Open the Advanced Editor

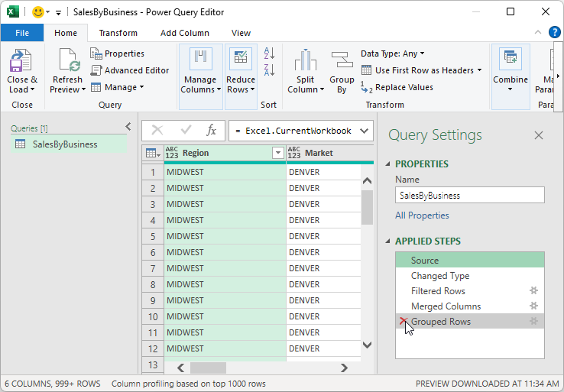[129, 70]
